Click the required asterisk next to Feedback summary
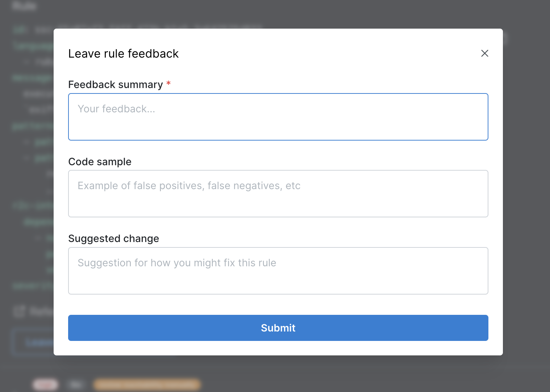Screen dimensions: 550x392 168,83
